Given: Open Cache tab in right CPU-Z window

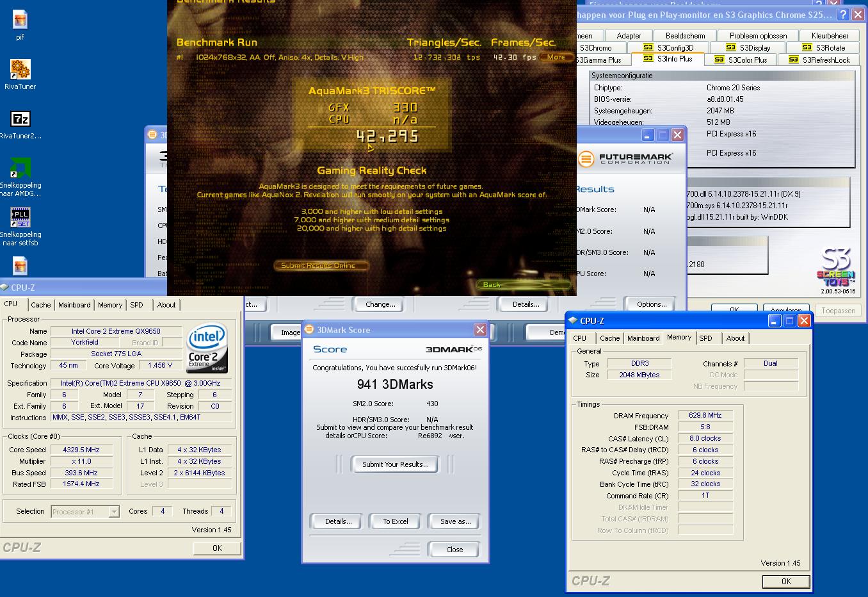Looking at the screenshot, I should pyautogui.click(x=609, y=338).
